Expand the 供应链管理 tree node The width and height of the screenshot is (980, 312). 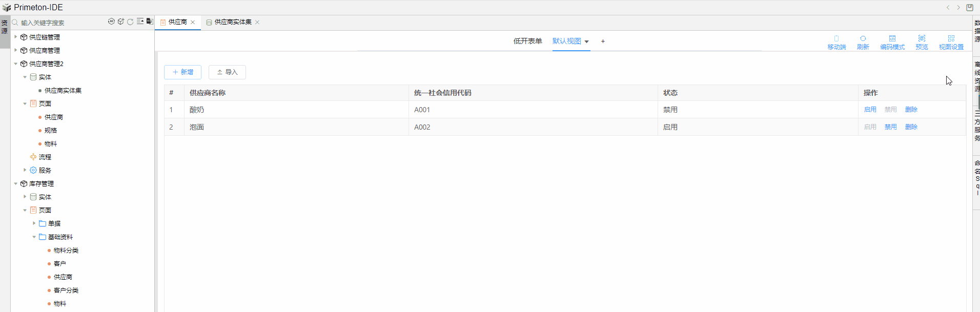(16, 37)
